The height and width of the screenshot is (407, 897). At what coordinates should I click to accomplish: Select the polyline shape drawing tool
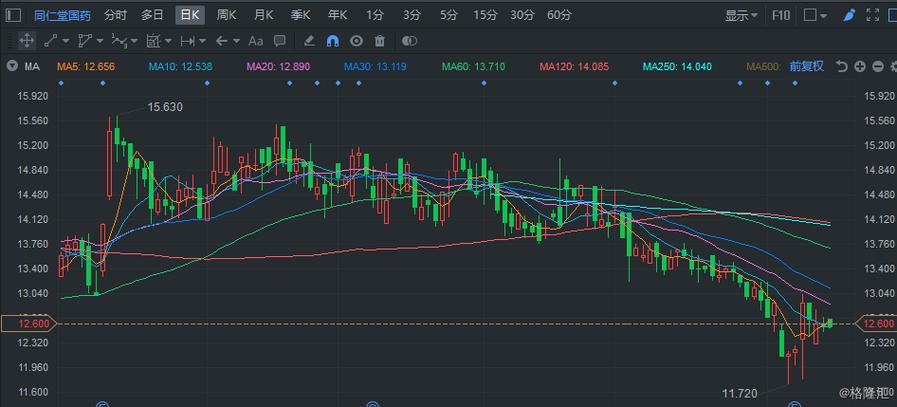tap(85, 41)
